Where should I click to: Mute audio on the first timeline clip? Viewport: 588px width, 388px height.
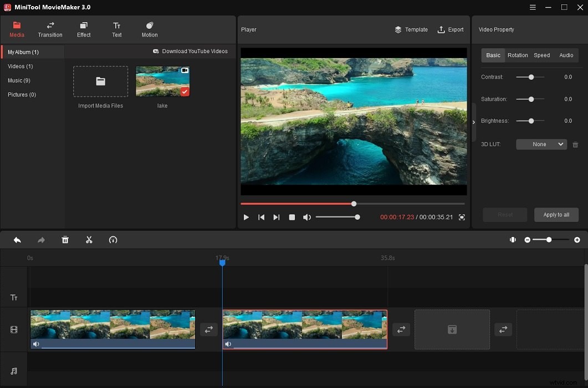[35, 344]
